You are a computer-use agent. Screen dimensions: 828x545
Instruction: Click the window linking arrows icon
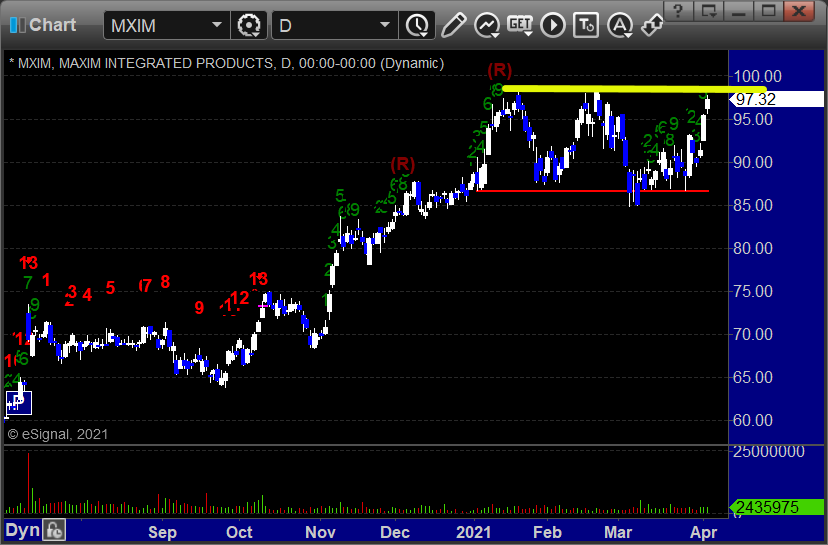(x=652, y=25)
